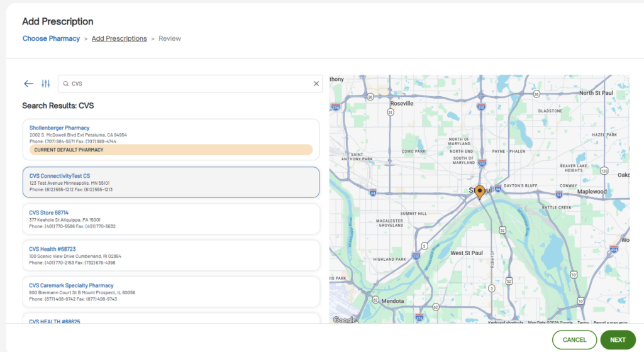This screenshot has width=644, height=352.
Task: Select CVS ConnectivityTest CS pharmacy card
Action: tap(170, 182)
